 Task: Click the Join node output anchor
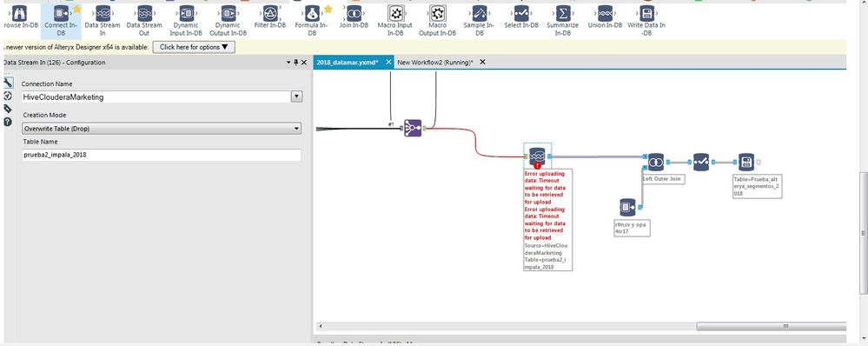point(668,163)
